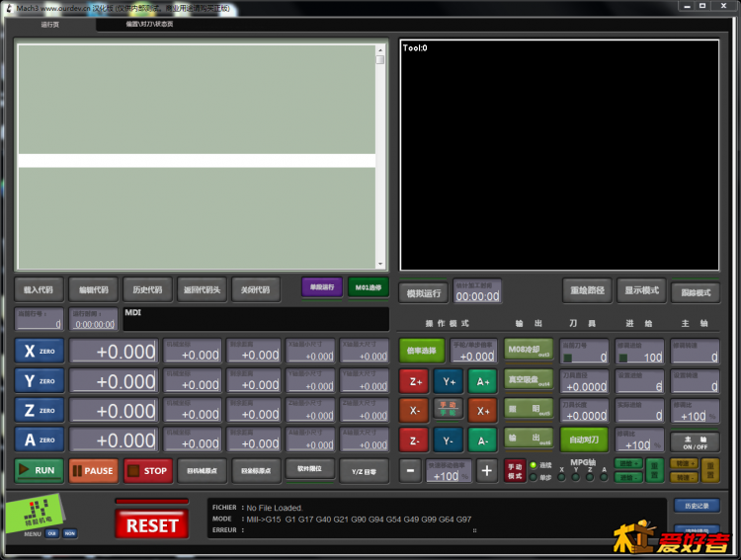The width and height of the screenshot is (741, 560).
Task: Click the 编辑代码 edit code button
Action: pyautogui.click(x=93, y=289)
